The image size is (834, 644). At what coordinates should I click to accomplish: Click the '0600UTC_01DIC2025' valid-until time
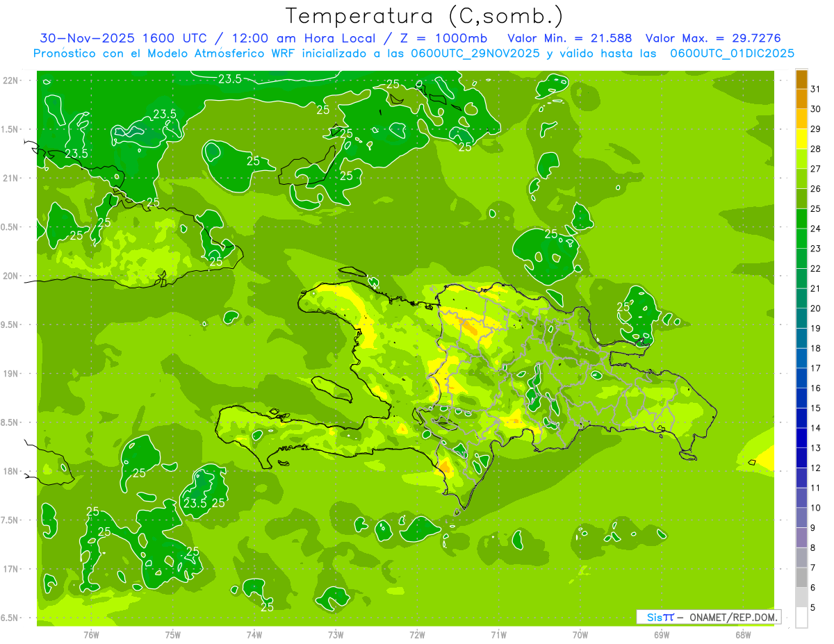click(732, 53)
